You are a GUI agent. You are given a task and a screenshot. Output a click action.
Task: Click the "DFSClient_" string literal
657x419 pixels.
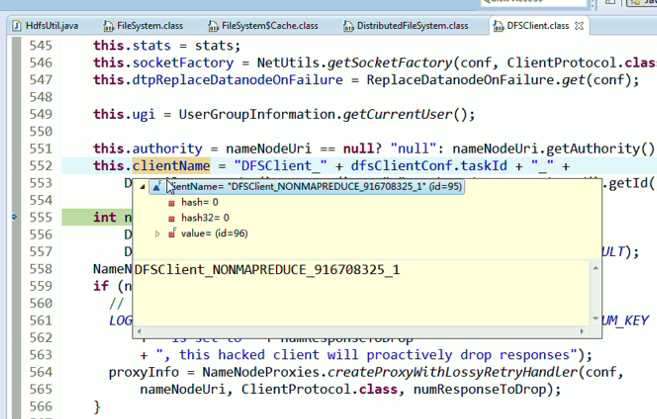pyautogui.click(x=281, y=166)
